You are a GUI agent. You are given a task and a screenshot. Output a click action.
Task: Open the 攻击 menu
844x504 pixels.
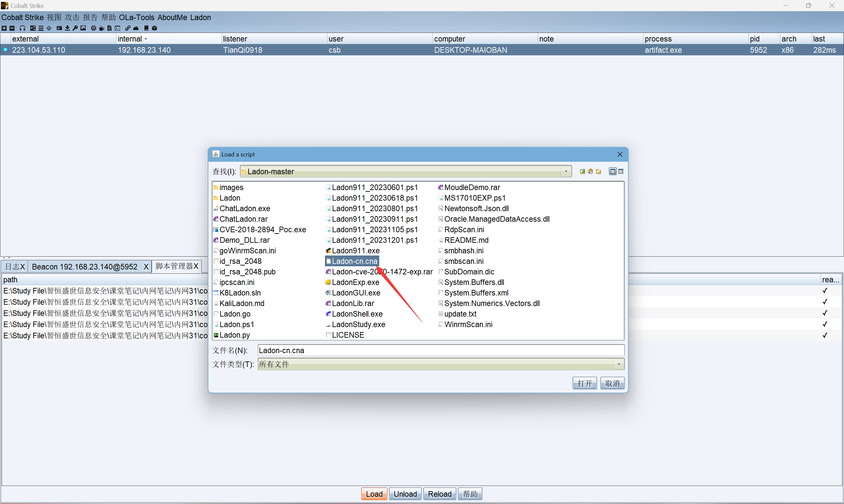pos(72,17)
